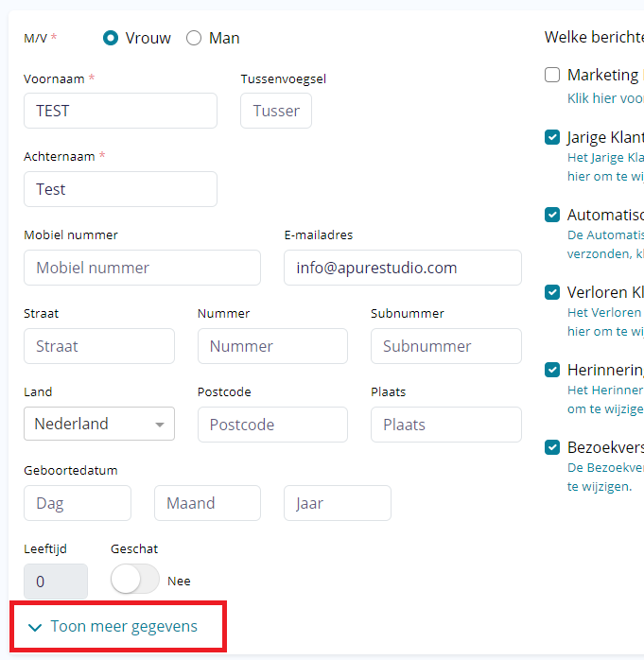The width and height of the screenshot is (644, 660).
Task: Select the E-mailadres input field
Action: [x=402, y=268]
